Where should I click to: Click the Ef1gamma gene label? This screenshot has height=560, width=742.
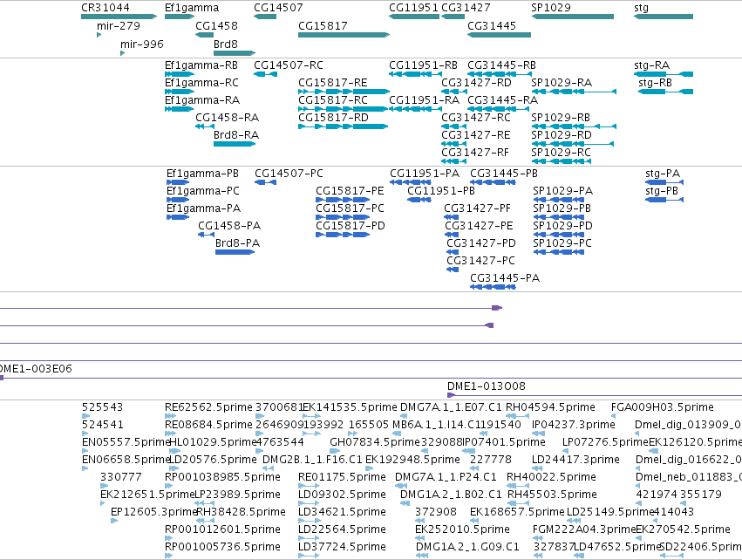coord(192,8)
